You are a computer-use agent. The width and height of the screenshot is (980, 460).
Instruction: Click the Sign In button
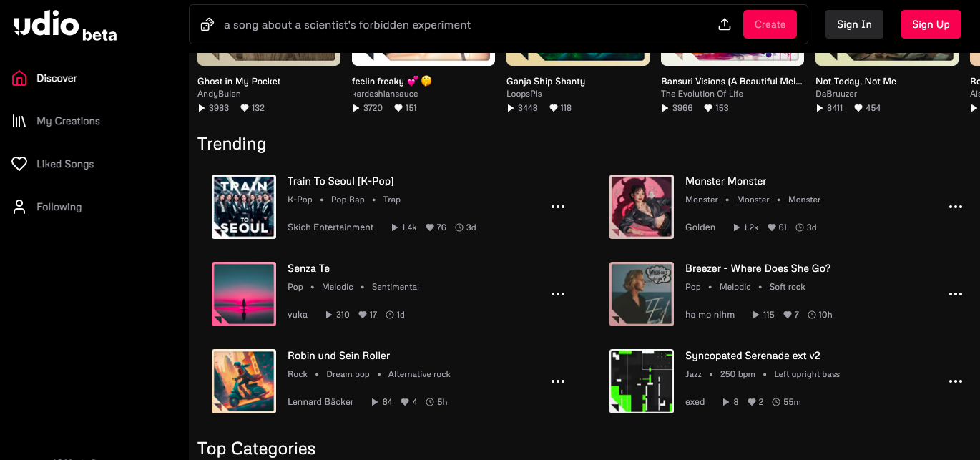854,24
